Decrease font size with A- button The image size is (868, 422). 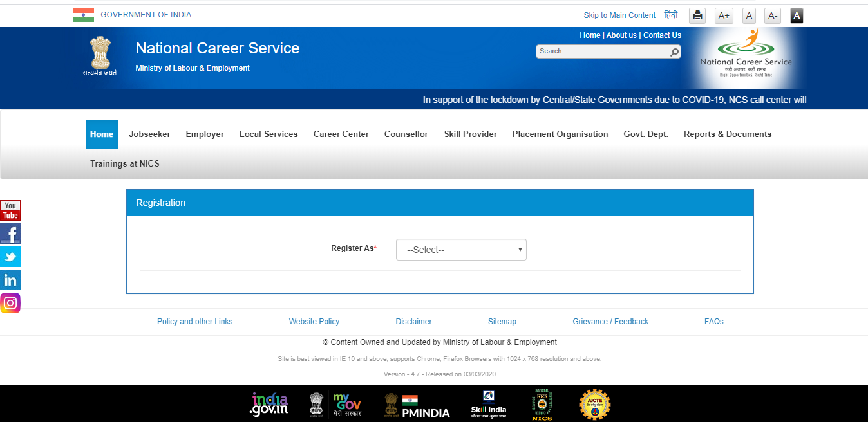click(x=773, y=15)
